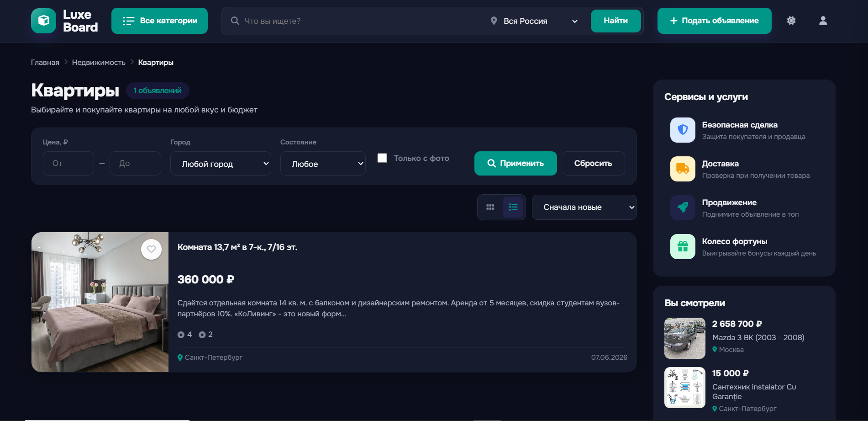The width and height of the screenshot is (868, 421).
Task: Apply filters with Применить button
Action: tap(516, 163)
